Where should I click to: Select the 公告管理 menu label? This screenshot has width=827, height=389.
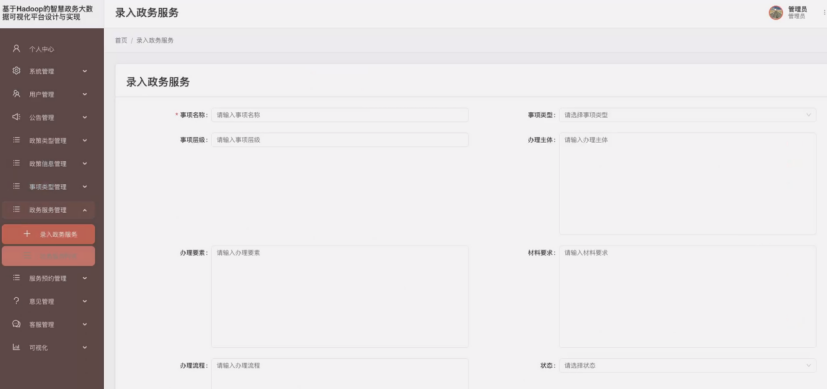(x=42, y=118)
